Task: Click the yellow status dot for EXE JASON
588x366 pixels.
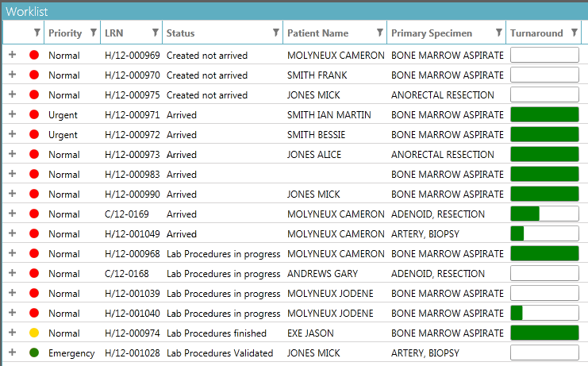Action: coord(34,333)
